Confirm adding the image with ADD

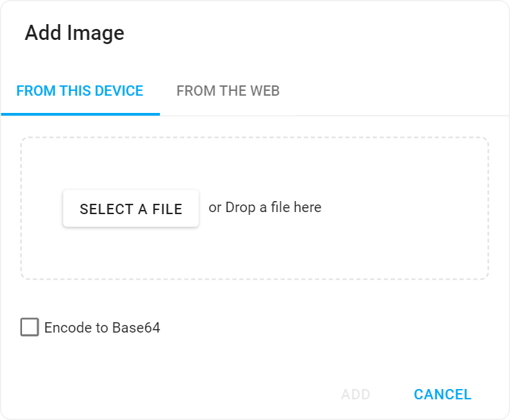coord(356,395)
